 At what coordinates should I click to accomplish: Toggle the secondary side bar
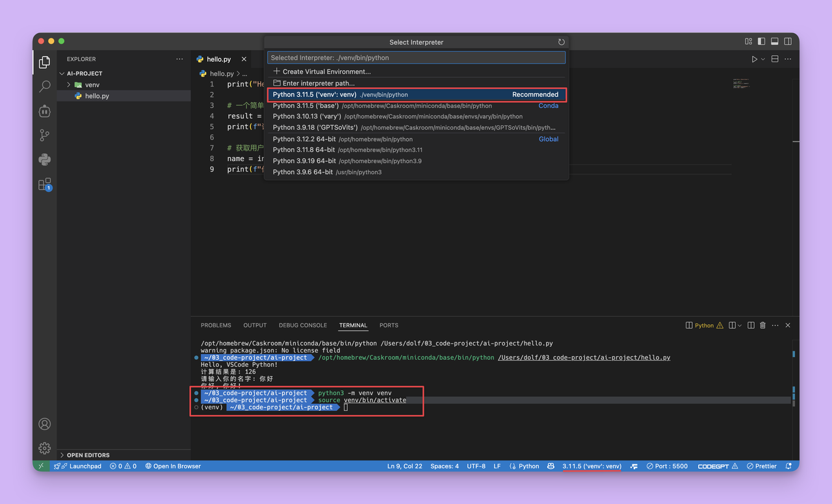[788, 42]
